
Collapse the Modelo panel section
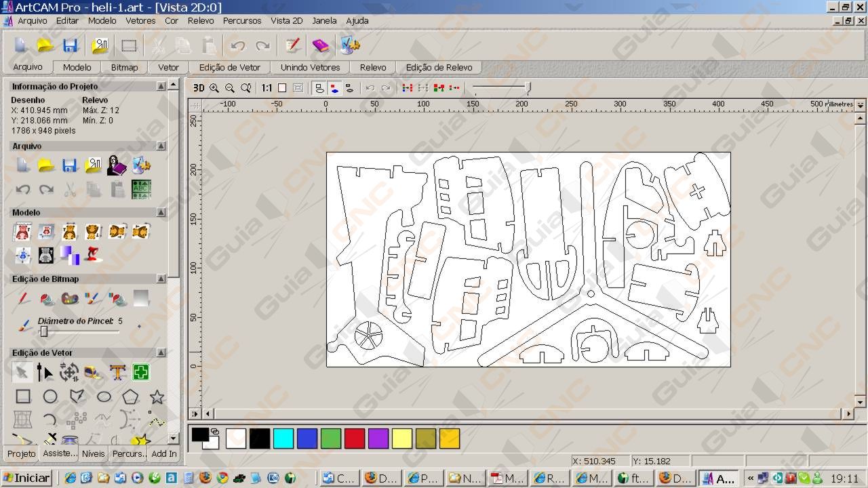click(161, 212)
